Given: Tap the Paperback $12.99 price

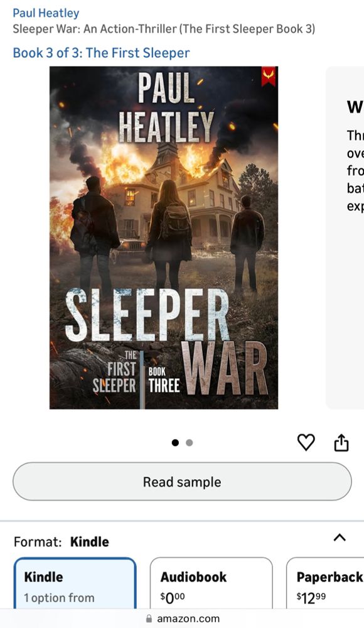Looking at the screenshot, I should click(311, 598).
